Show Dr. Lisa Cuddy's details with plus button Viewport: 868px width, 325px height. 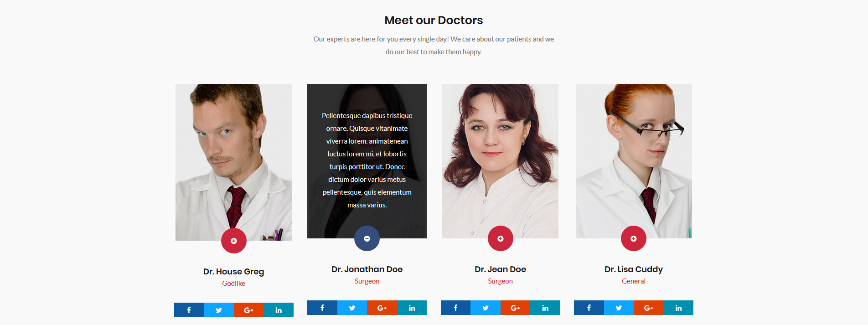tap(634, 238)
